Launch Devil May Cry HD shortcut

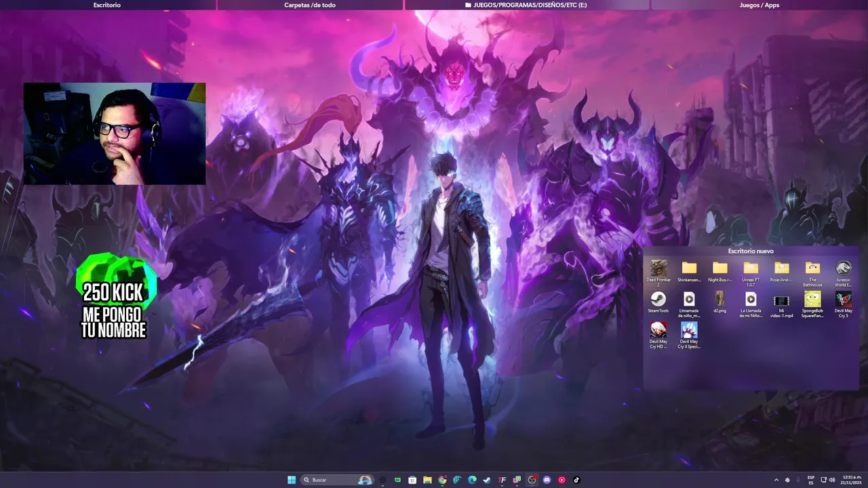coord(658,335)
